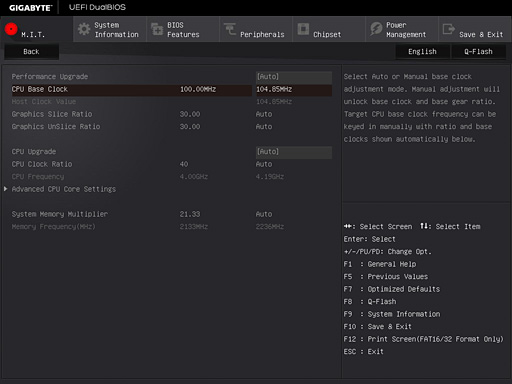
Task: Click the F7 Optimized Defaults hint
Action: (392, 289)
